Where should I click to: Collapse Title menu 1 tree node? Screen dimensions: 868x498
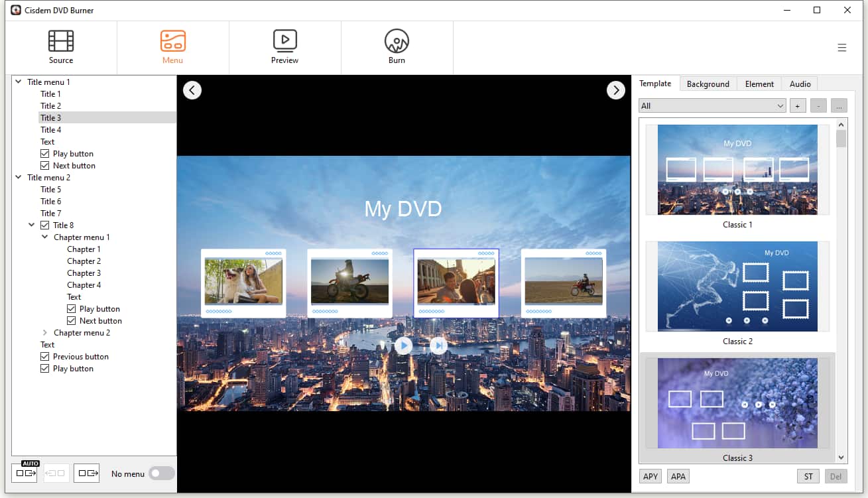(x=18, y=82)
